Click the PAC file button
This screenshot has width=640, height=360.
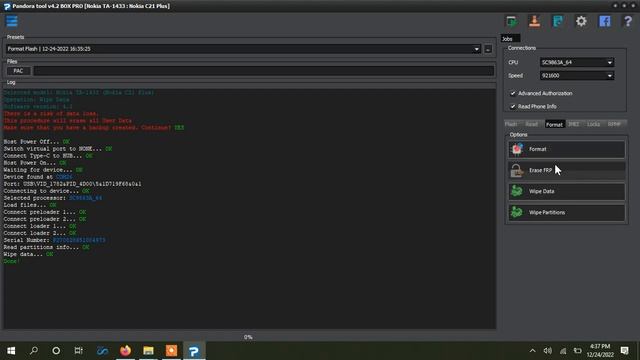tap(18, 71)
